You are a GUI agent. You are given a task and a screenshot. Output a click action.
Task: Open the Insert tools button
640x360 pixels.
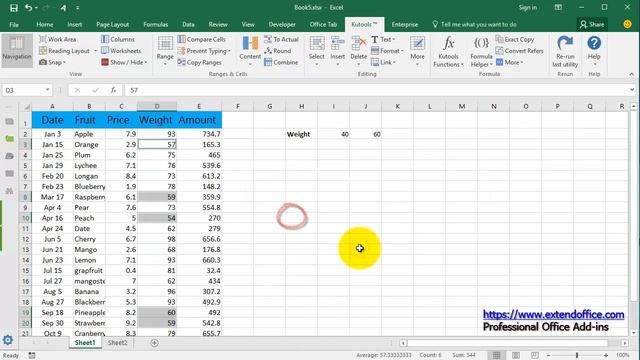[338, 51]
